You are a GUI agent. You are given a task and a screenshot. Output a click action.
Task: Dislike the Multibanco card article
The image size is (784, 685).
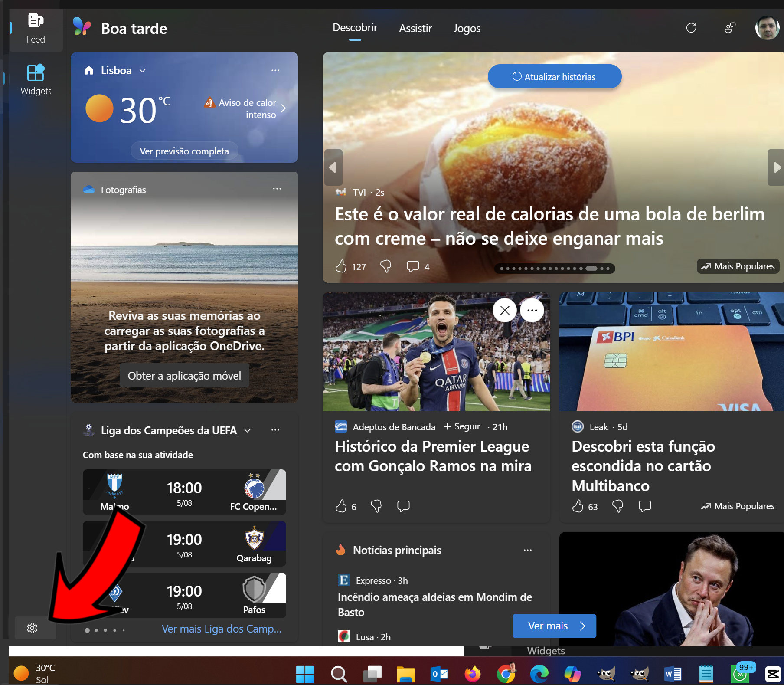coord(617,506)
